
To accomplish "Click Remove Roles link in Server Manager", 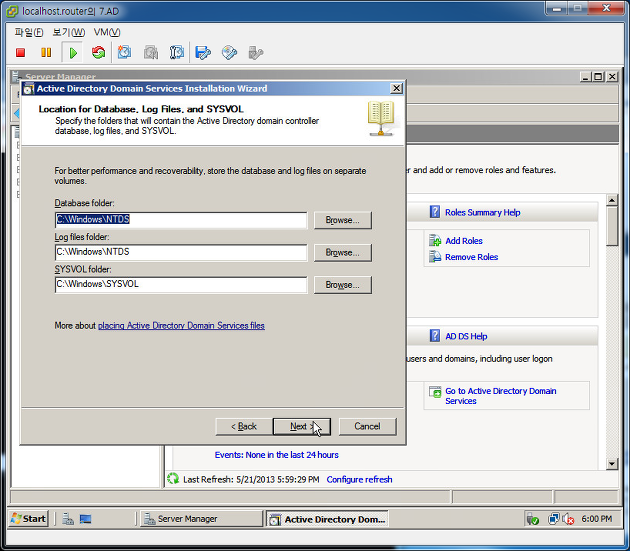I will tap(471, 257).
